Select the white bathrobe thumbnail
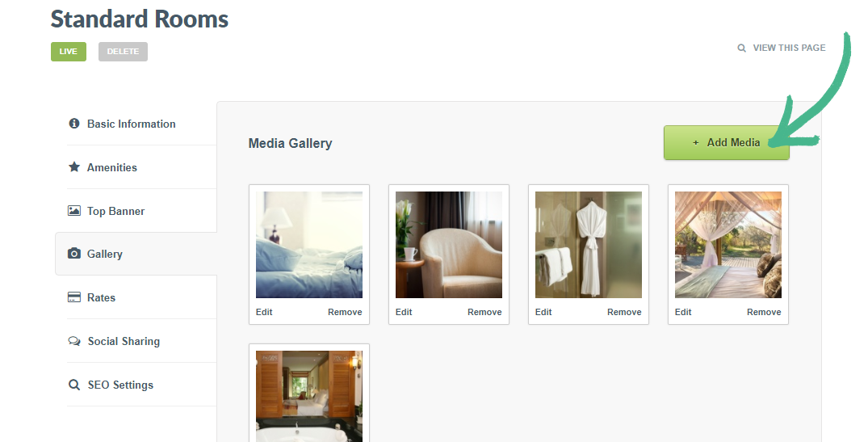The height and width of the screenshot is (442, 868). tap(589, 245)
